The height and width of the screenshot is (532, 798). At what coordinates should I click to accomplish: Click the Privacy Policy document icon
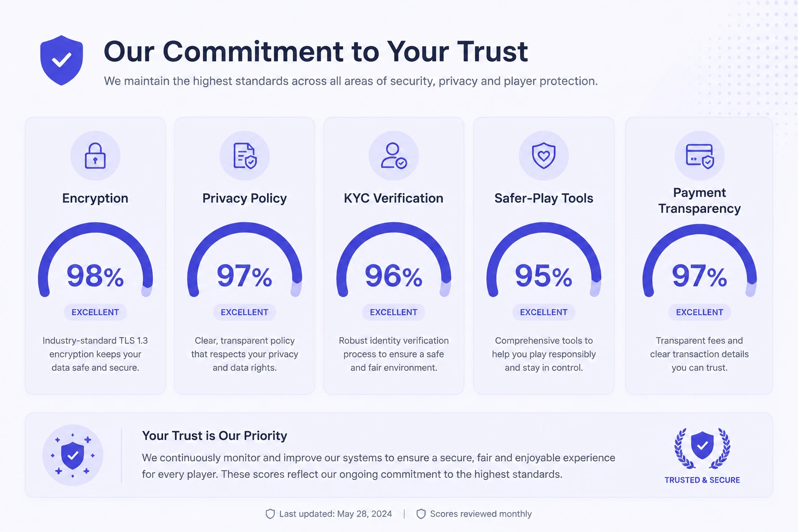[245, 156]
